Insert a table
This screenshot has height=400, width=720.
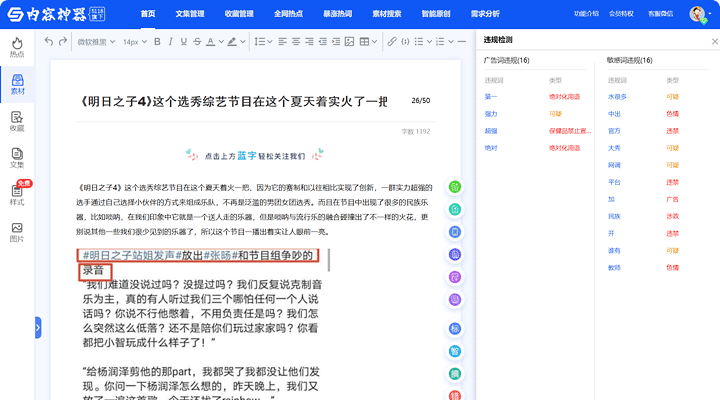(x=364, y=42)
